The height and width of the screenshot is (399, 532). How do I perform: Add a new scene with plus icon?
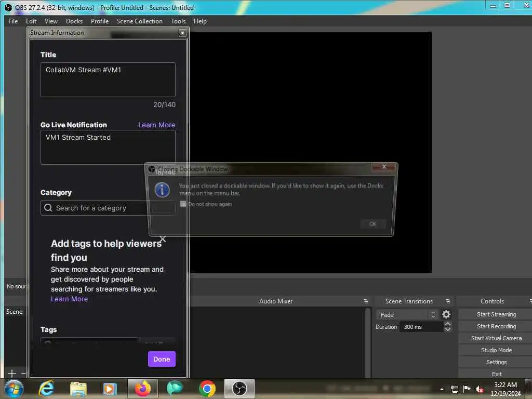tap(12, 374)
